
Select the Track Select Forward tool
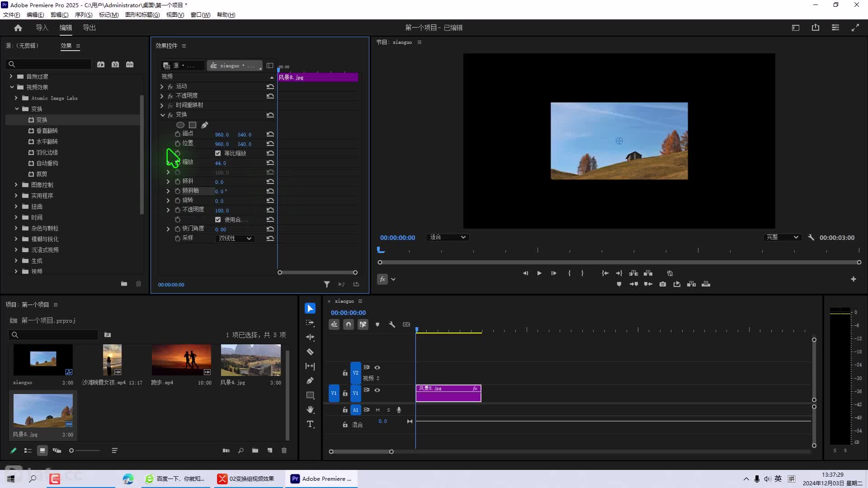[x=310, y=323]
